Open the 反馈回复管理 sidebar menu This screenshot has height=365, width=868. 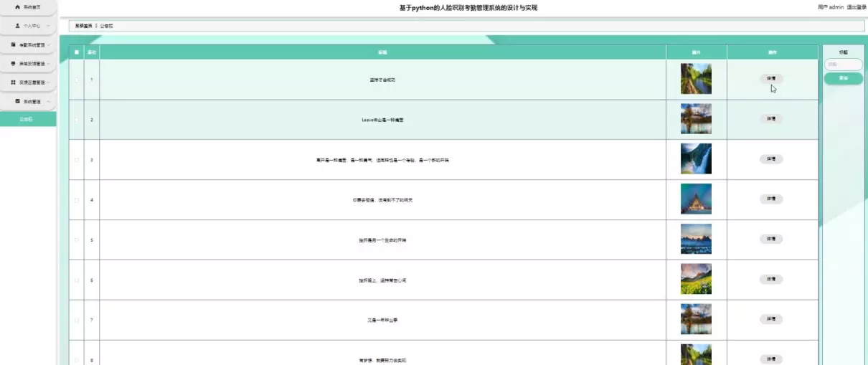coord(27,82)
